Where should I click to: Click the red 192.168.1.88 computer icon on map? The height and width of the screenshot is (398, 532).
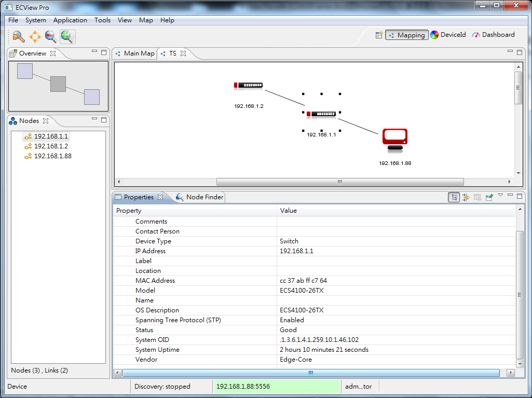[395, 141]
